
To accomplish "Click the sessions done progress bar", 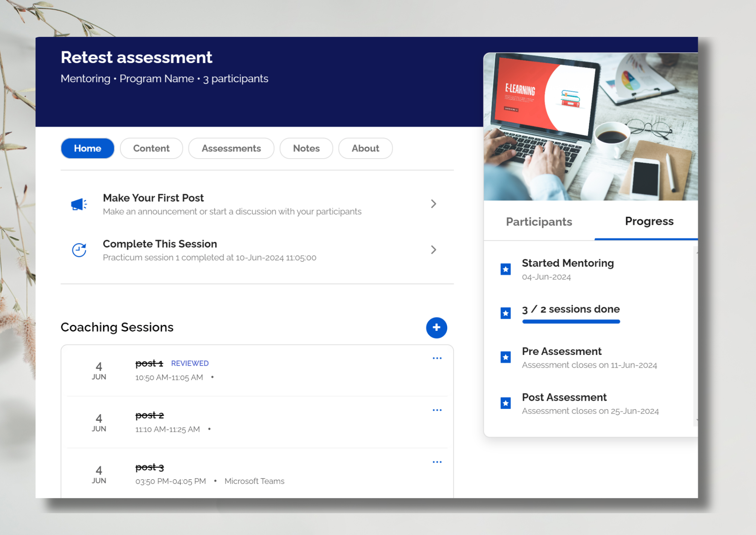I will point(571,322).
